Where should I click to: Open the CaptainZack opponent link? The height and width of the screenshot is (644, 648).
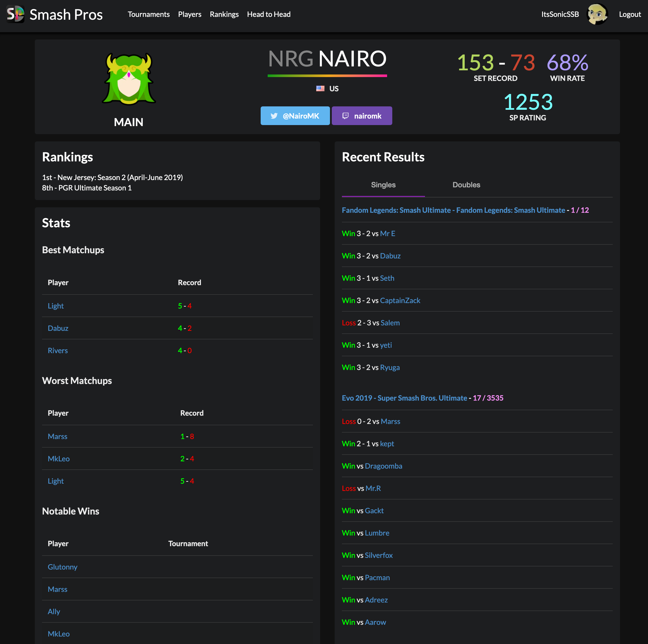[x=400, y=300]
